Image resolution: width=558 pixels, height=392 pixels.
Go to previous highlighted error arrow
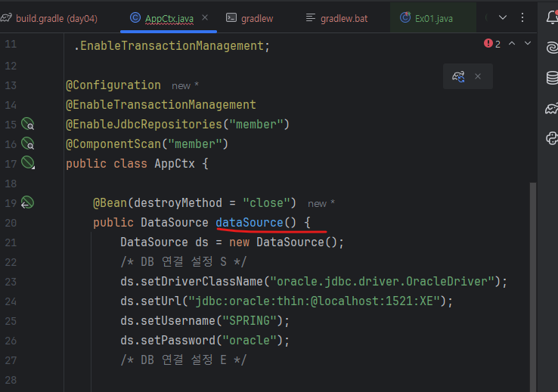click(512, 43)
